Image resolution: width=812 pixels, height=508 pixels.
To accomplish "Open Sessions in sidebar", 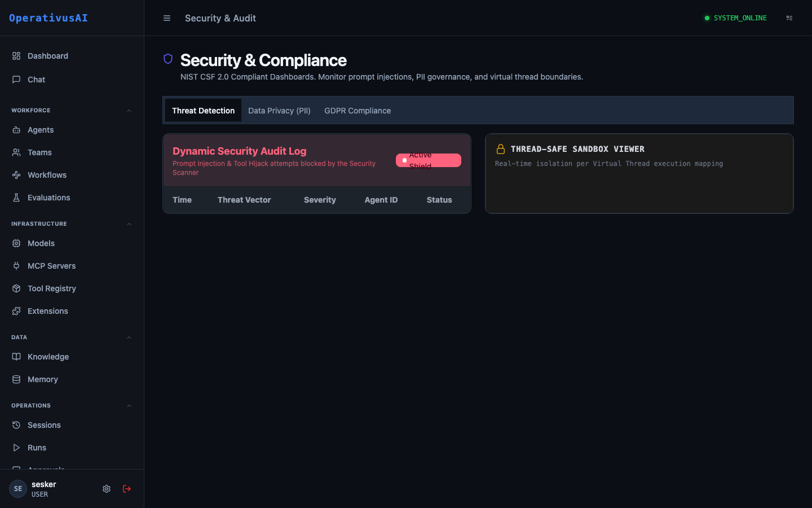I will [72, 425].
